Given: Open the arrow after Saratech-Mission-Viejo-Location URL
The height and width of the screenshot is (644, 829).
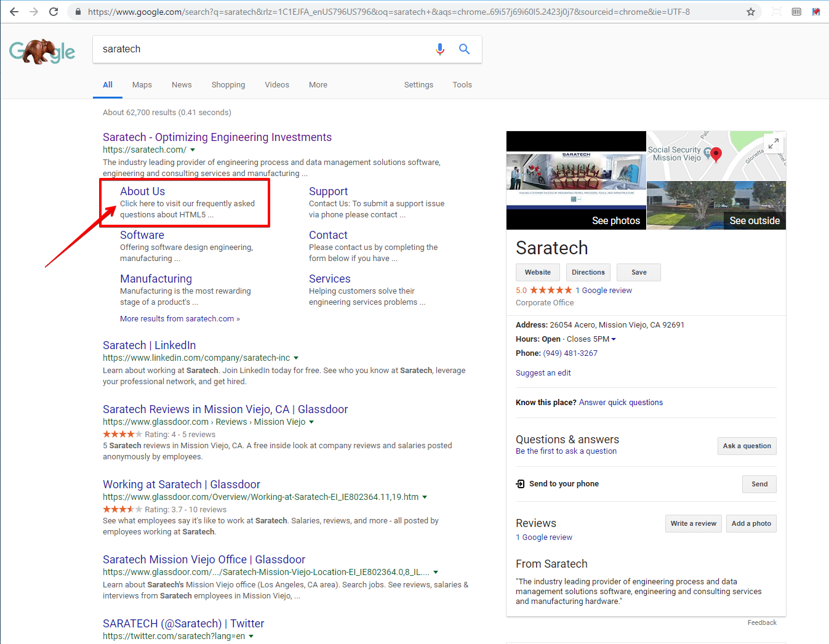Looking at the screenshot, I should (x=436, y=572).
